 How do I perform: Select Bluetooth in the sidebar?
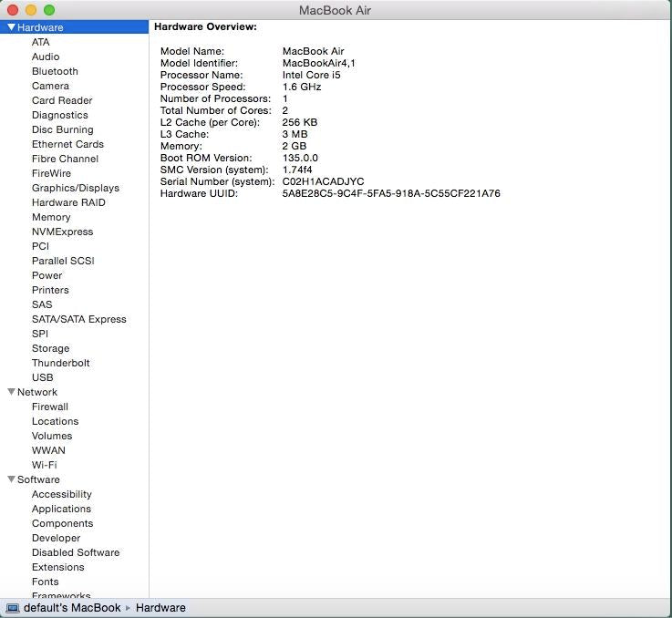pos(55,71)
